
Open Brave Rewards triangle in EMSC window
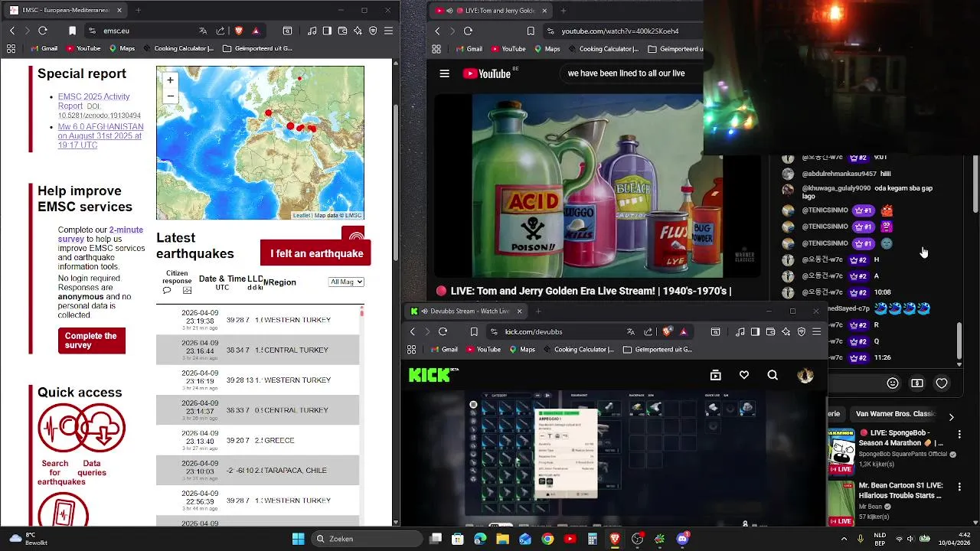256,31
